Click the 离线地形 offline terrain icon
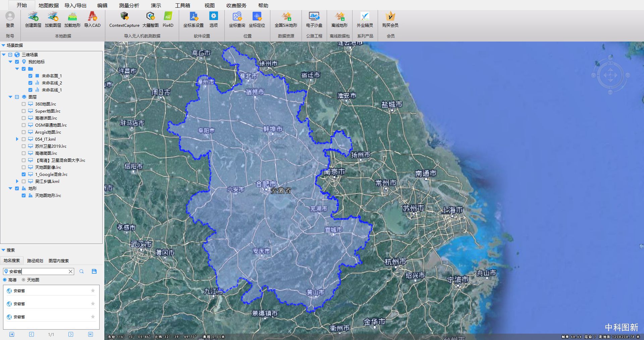 pyautogui.click(x=339, y=16)
